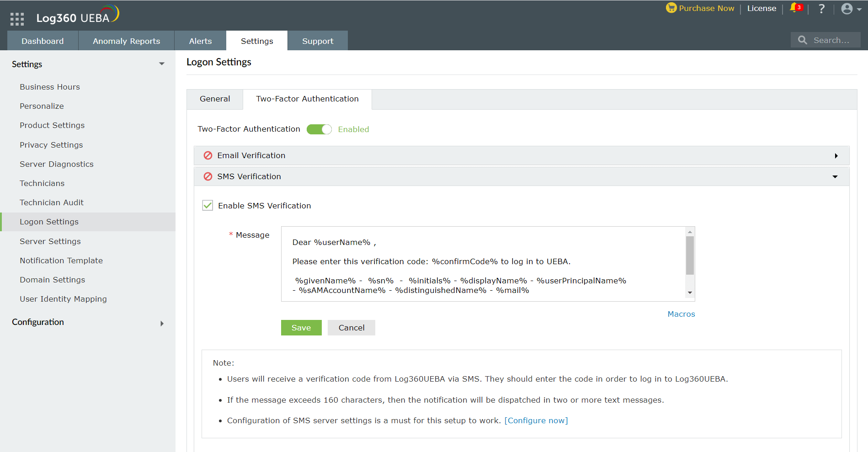Open the user account avatar menu
Image resolution: width=868 pixels, height=452 pixels.
(847, 9)
